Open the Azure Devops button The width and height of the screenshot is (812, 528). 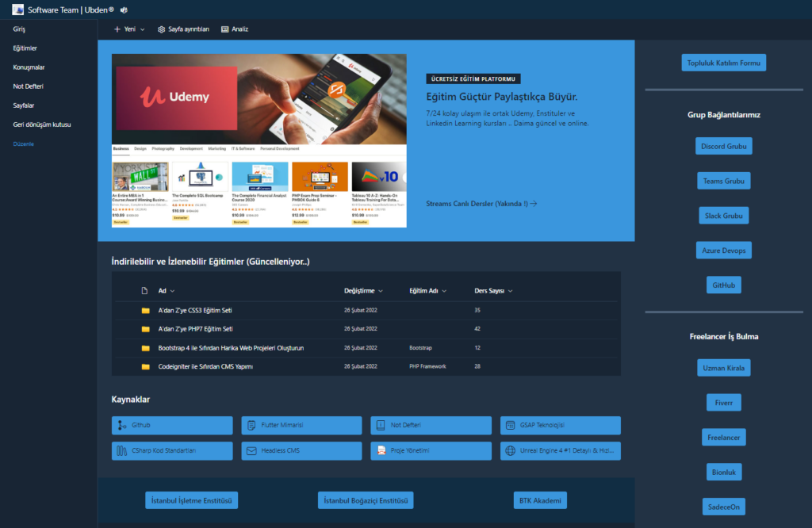(x=723, y=250)
